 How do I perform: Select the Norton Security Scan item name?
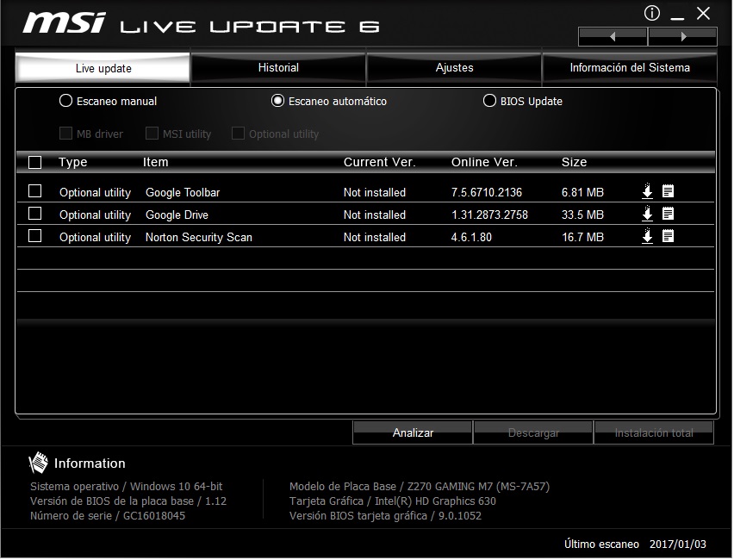(199, 238)
